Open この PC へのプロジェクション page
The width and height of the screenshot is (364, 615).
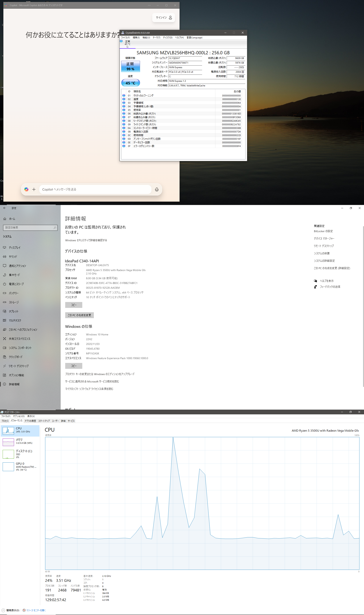[x=30, y=330]
